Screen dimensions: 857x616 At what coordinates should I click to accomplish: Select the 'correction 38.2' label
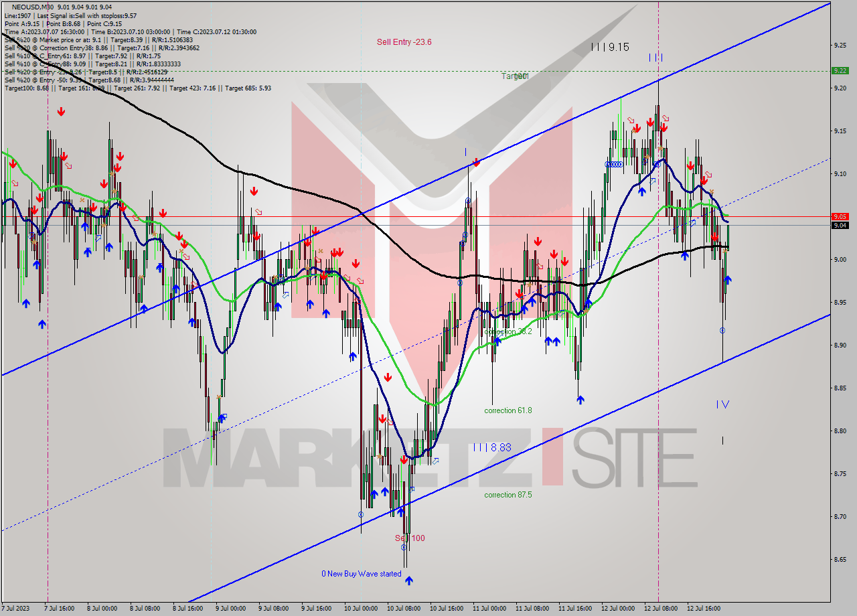[508, 331]
